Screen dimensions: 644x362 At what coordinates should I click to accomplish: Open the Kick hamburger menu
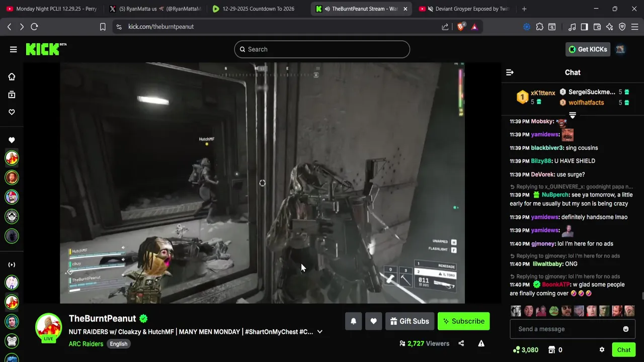tap(13, 49)
